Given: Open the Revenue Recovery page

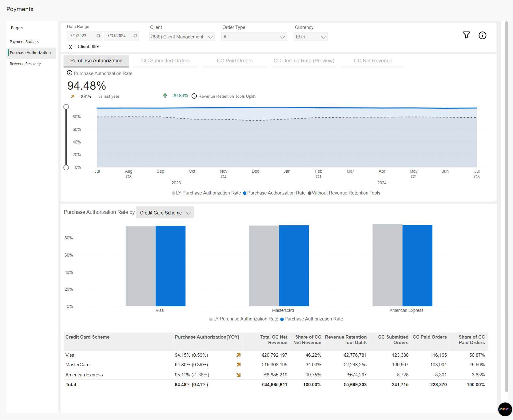Looking at the screenshot, I should tap(25, 64).
